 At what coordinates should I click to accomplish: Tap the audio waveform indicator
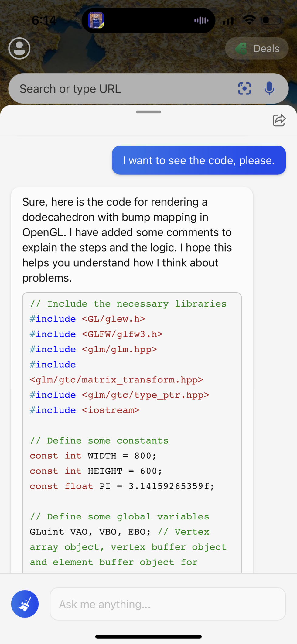201,20
